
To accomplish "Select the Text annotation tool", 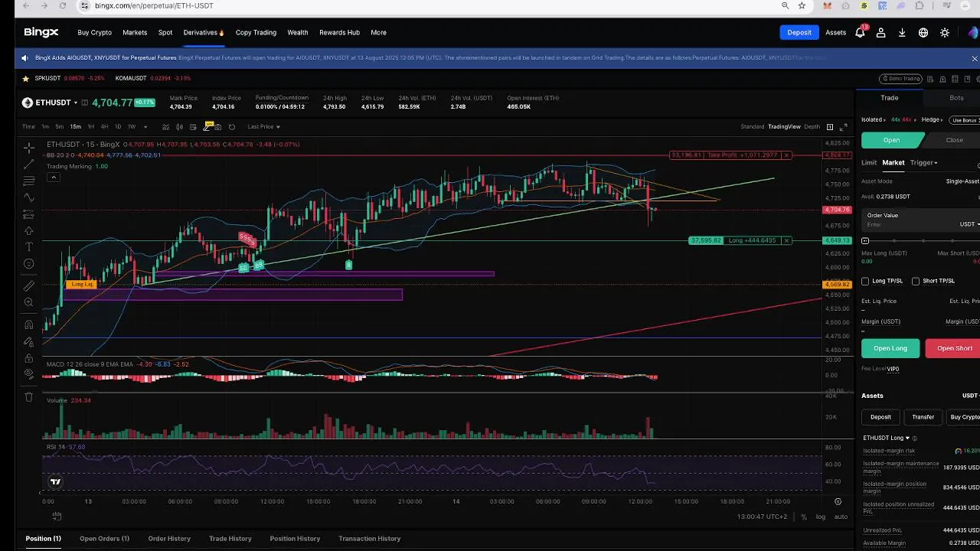I will point(28,247).
